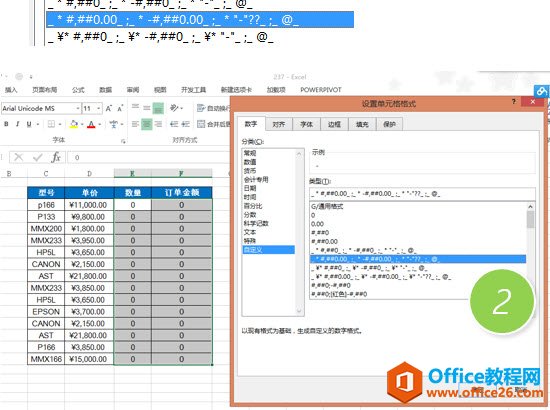Click the Italic formatting icon
This screenshot has height=410, width=550.
18,124
